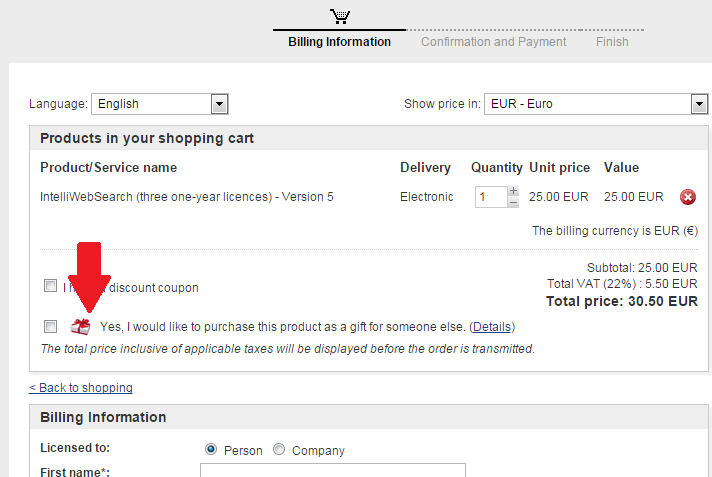Click the shopping cart icon at top

point(340,16)
